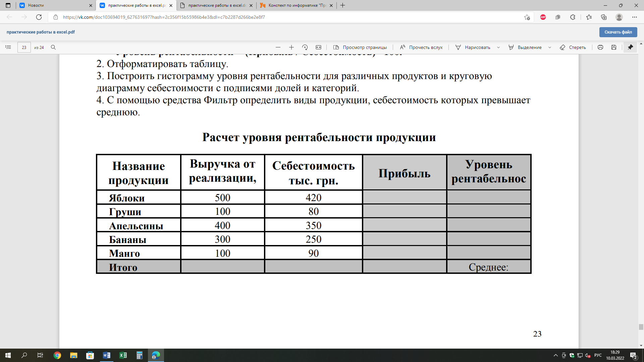The height and width of the screenshot is (362, 644).
Task: Switch to Microsoft Word on taskbar
Action: tap(106, 355)
